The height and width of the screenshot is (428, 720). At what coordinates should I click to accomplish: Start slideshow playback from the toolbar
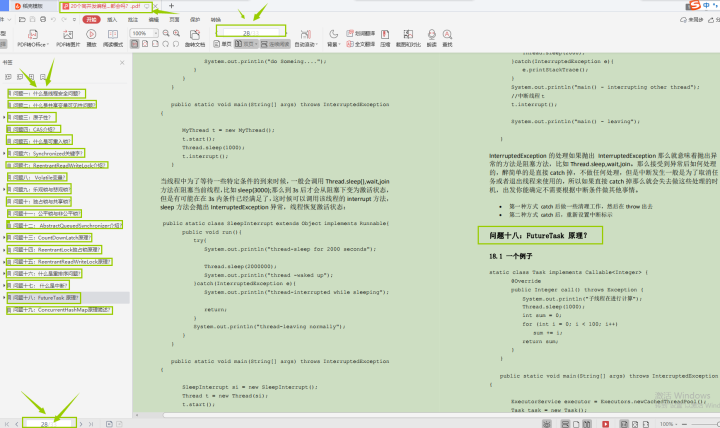91,39
